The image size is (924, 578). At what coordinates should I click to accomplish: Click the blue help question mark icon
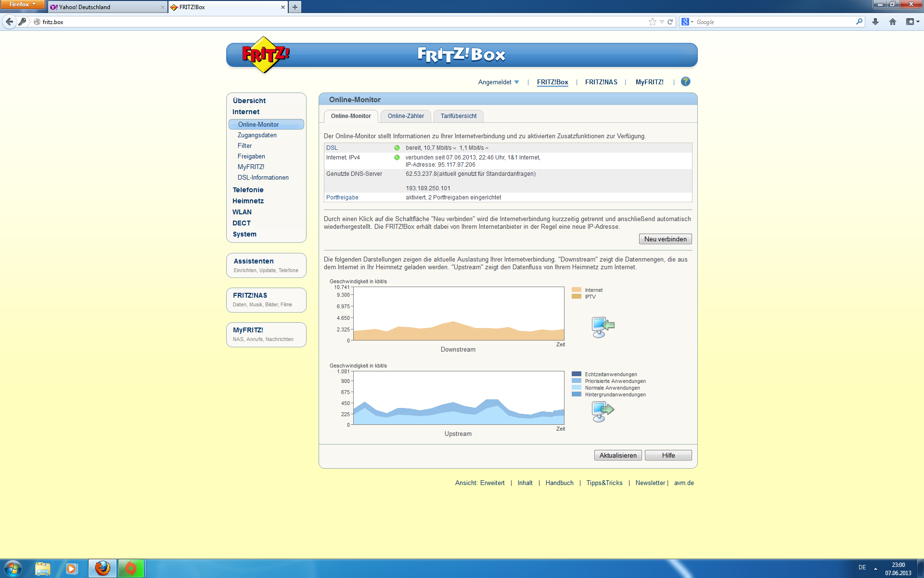click(685, 82)
